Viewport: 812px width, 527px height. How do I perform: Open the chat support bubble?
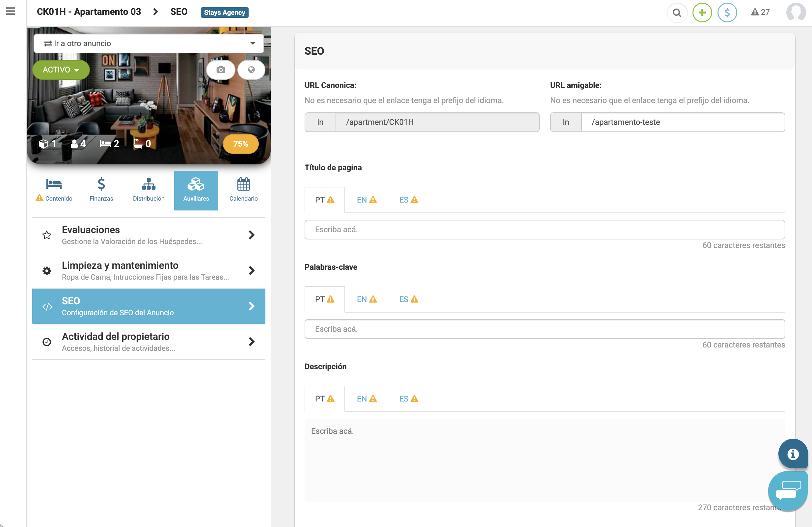[x=788, y=490]
